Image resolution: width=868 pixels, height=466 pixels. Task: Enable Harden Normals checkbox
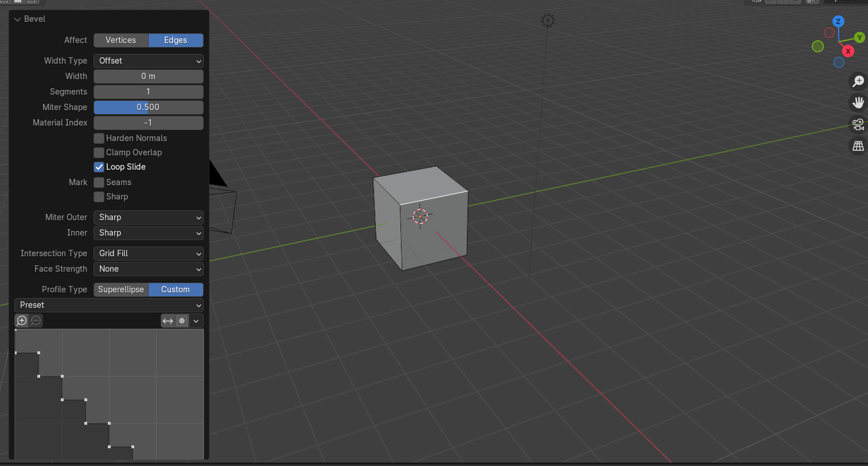tap(99, 138)
